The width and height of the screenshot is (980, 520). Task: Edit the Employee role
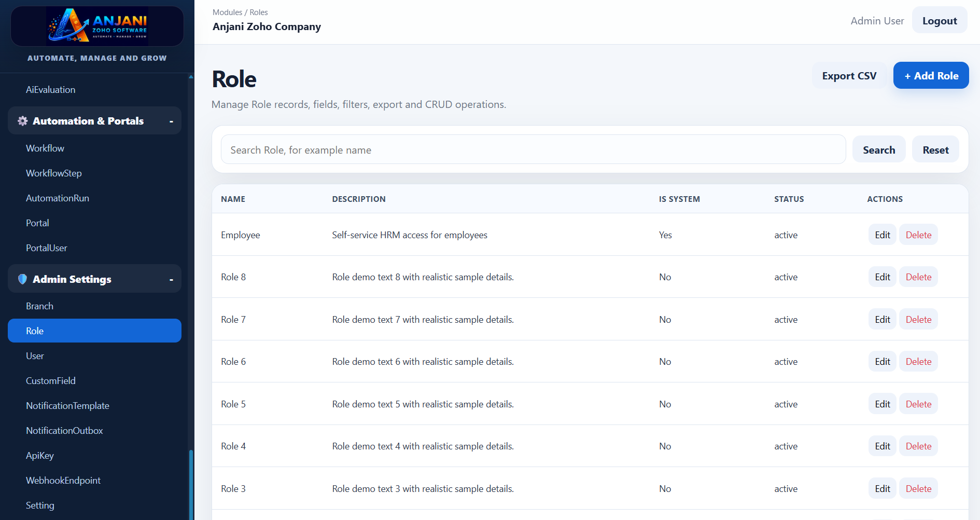tap(883, 235)
